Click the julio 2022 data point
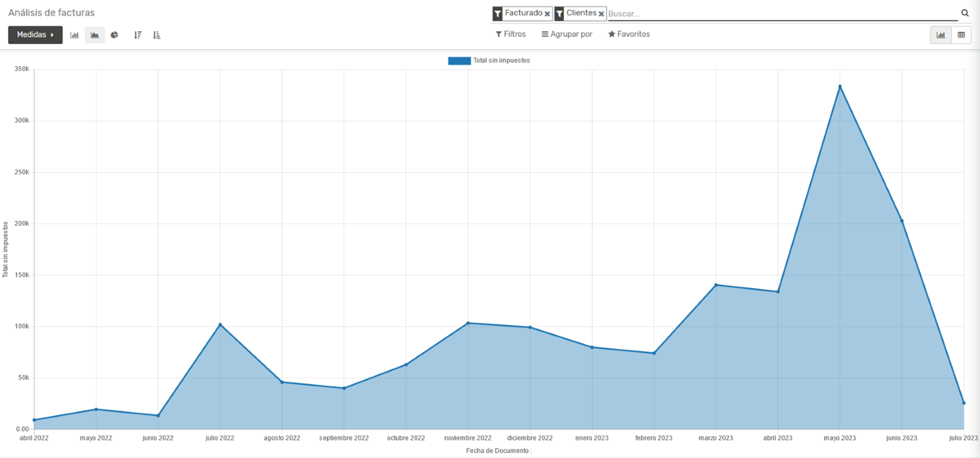 [x=220, y=324]
